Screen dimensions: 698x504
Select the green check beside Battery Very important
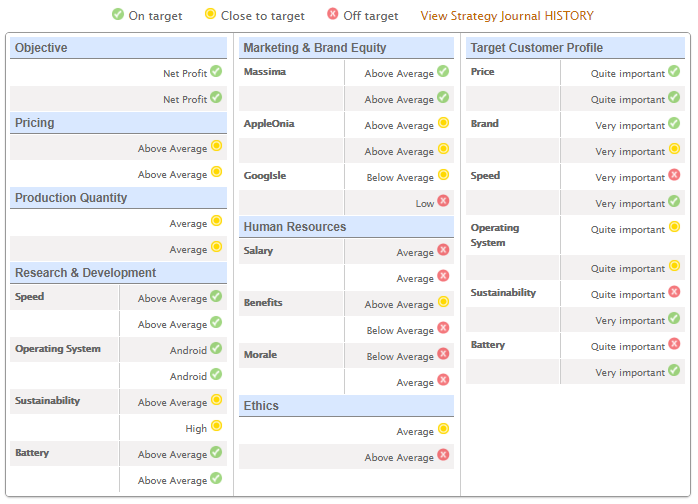(x=674, y=371)
